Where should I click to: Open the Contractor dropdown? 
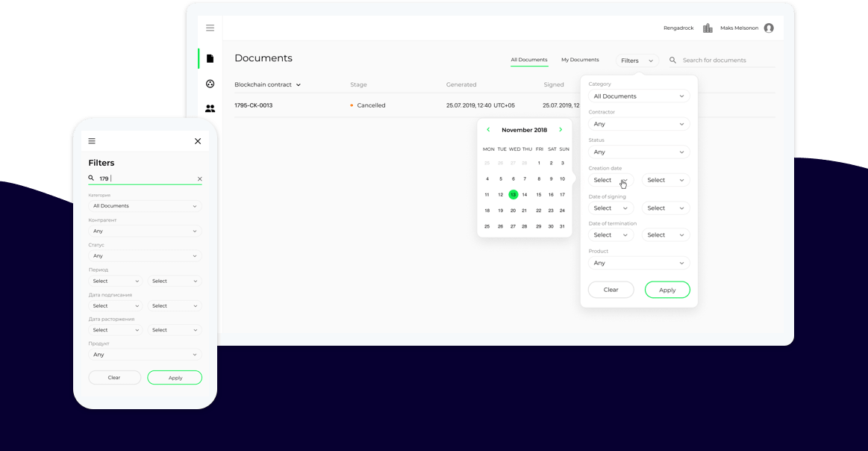pyautogui.click(x=638, y=124)
